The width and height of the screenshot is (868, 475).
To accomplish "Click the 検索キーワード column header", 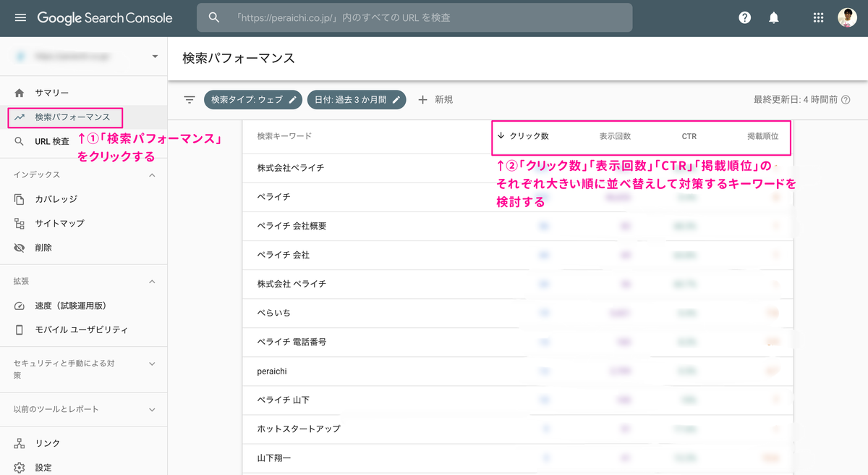I will pos(284,135).
